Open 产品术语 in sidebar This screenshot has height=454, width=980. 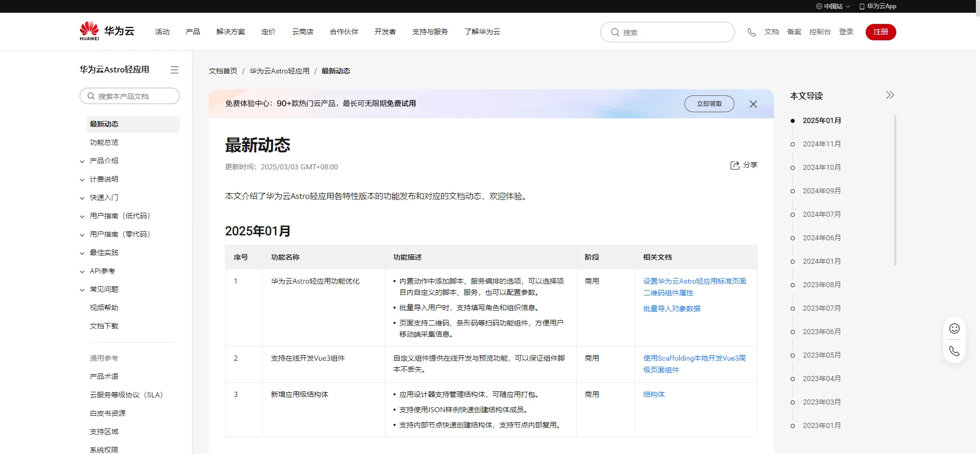point(104,377)
